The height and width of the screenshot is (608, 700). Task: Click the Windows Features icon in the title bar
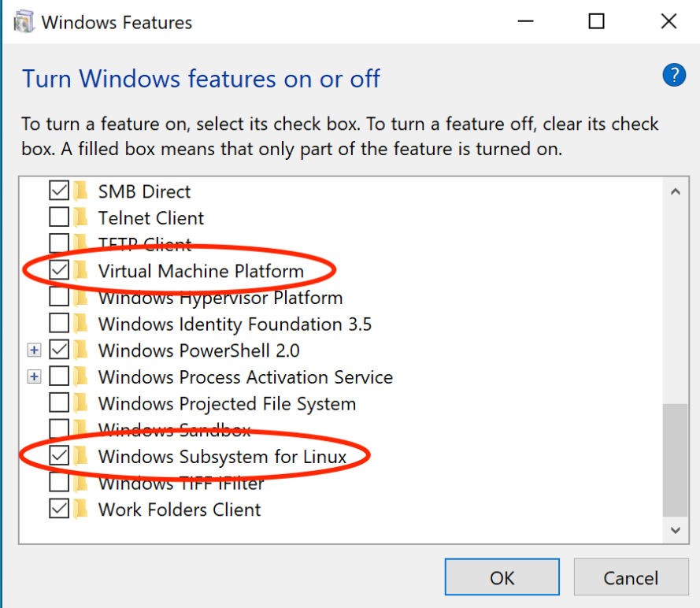click(24, 21)
